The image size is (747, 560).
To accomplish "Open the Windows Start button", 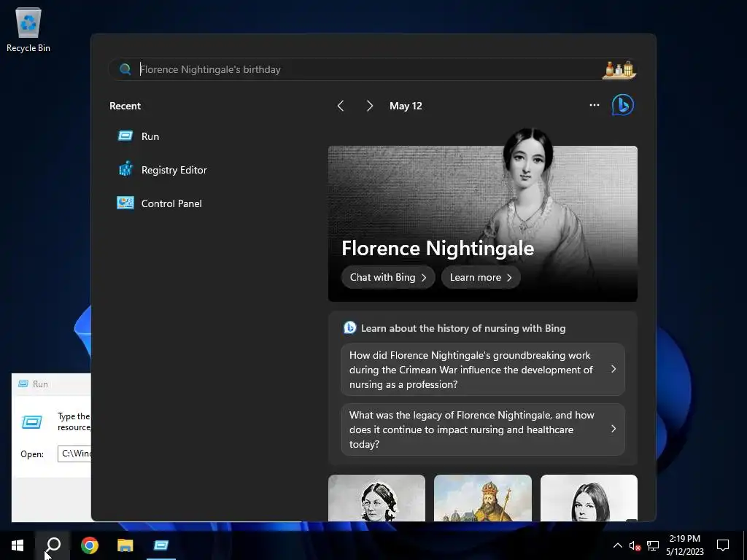I will pos(18,545).
